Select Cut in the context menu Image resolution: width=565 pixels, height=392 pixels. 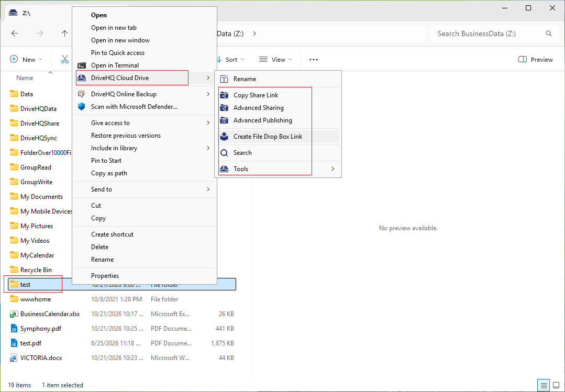click(x=145, y=206)
